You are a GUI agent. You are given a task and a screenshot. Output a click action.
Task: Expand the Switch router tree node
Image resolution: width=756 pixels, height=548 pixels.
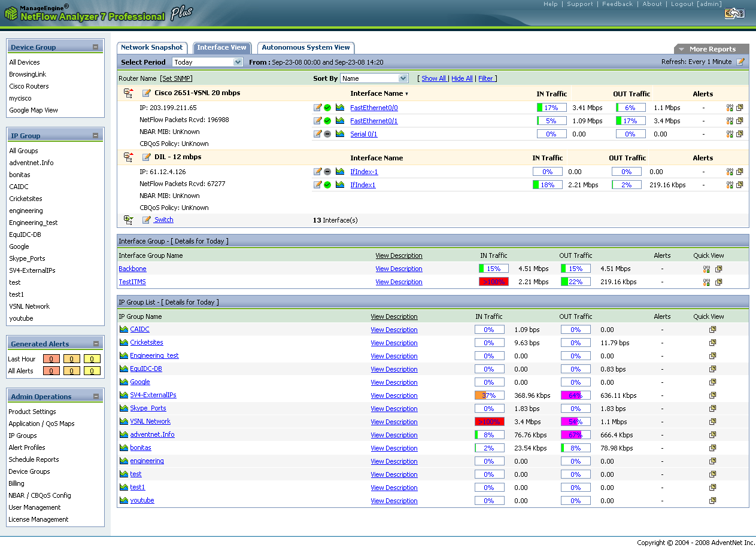(128, 220)
